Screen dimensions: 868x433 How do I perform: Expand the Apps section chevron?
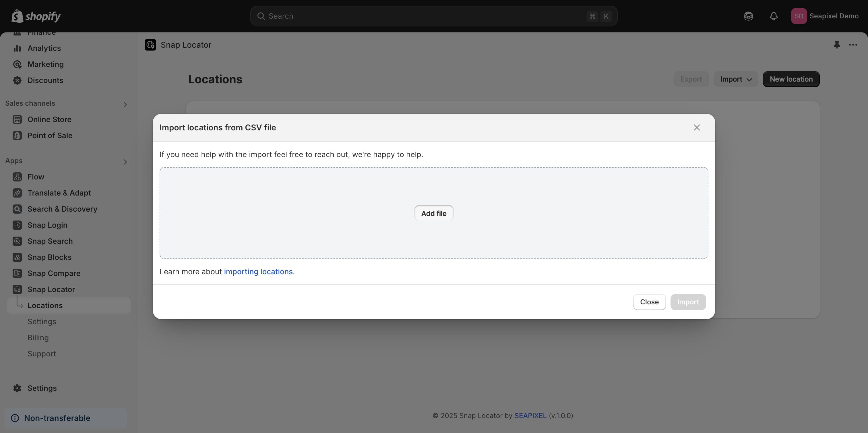[x=125, y=162]
